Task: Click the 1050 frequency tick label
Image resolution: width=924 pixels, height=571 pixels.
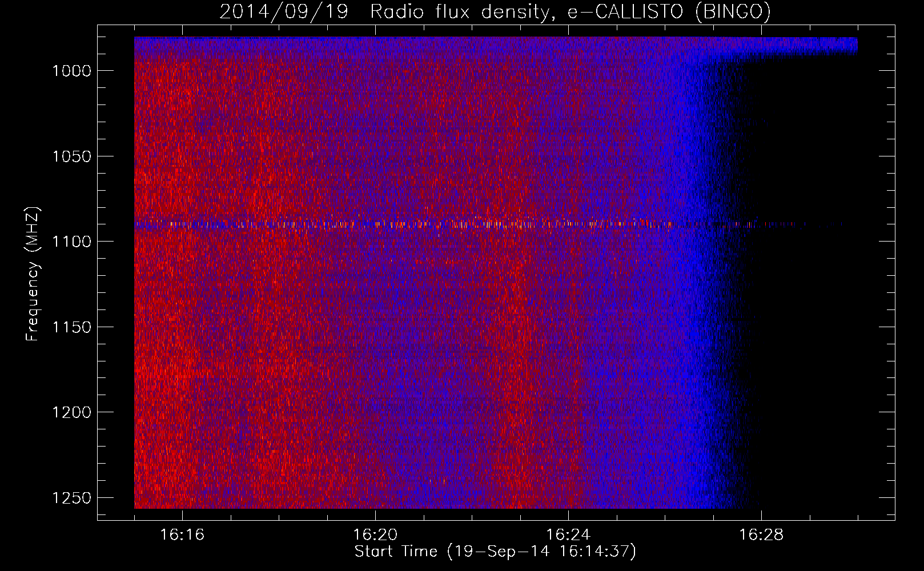Action: [x=71, y=156]
